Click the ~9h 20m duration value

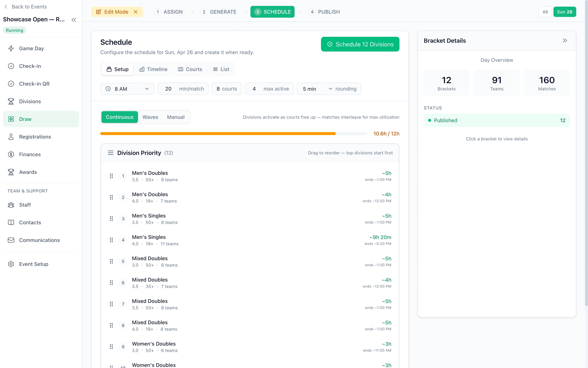(380, 237)
